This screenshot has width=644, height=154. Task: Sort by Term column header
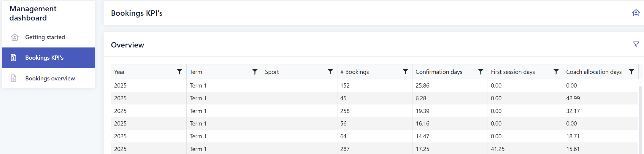(196, 72)
